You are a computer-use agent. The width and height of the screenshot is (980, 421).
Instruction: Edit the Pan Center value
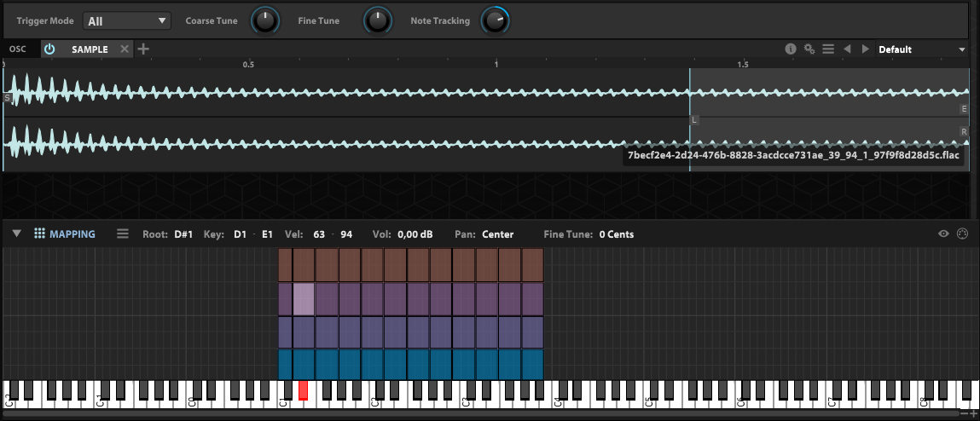(x=497, y=234)
